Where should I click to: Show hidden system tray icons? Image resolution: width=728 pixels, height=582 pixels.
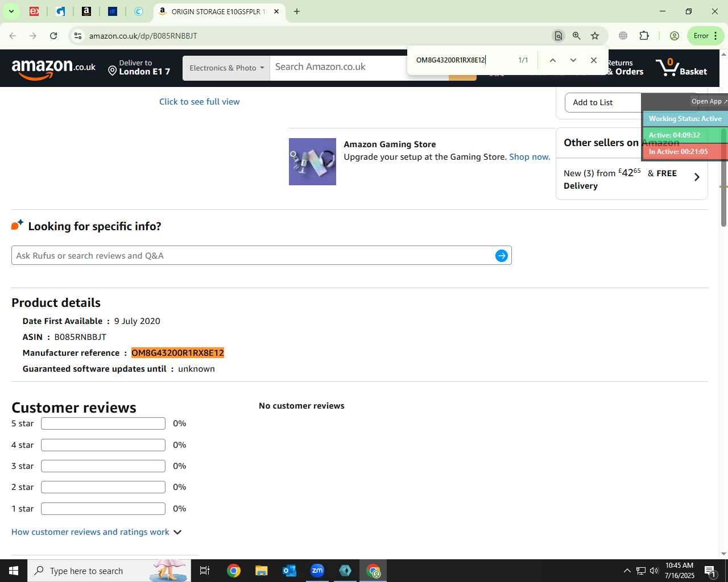pyautogui.click(x=627, y=571)
